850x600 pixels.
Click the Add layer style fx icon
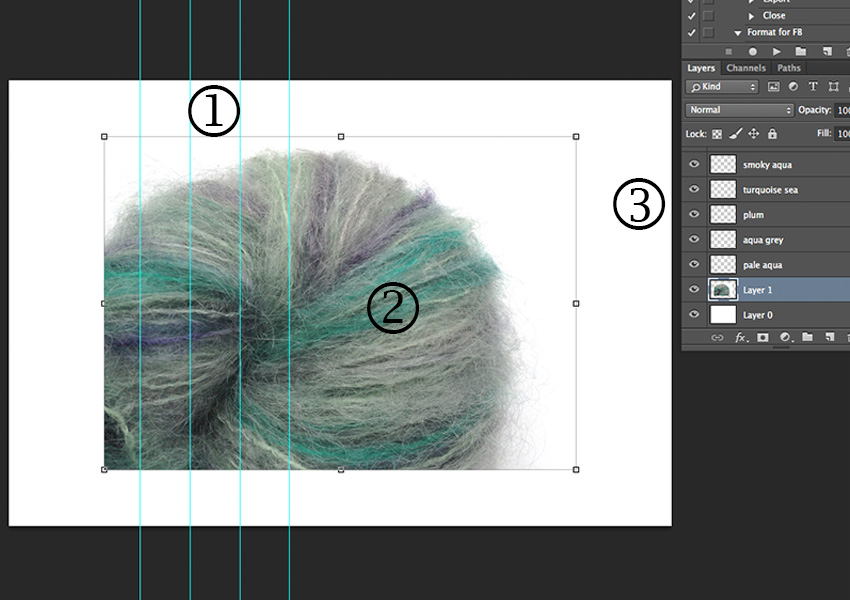[x=740, y=337]
